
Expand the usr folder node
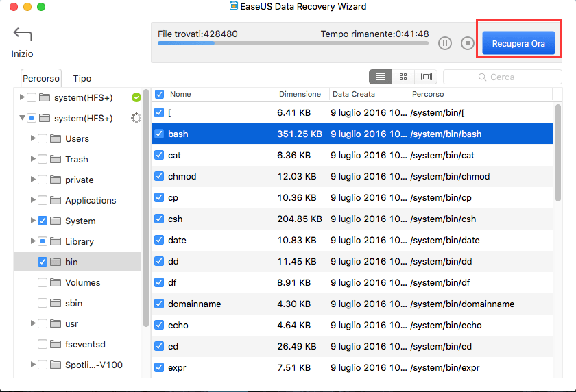click(33, 323)
